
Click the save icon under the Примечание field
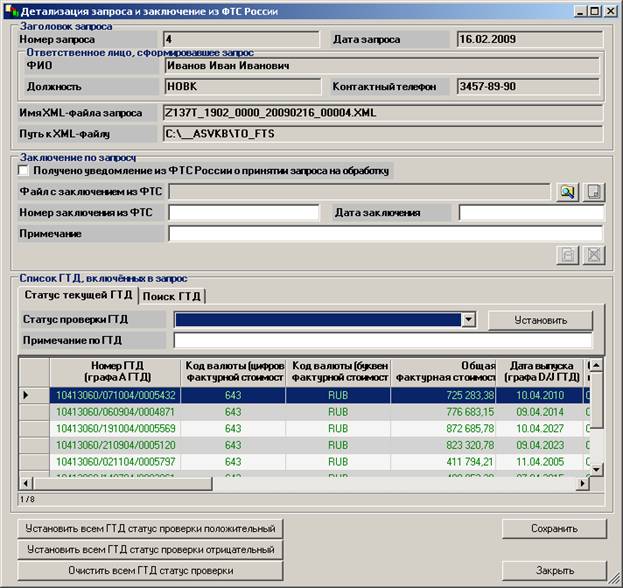point(567,255)
